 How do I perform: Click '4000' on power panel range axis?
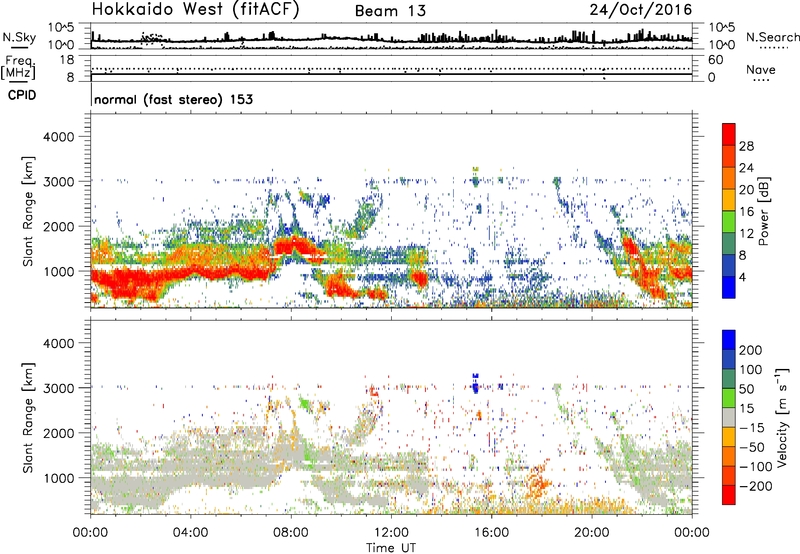(x=58, y=137)
